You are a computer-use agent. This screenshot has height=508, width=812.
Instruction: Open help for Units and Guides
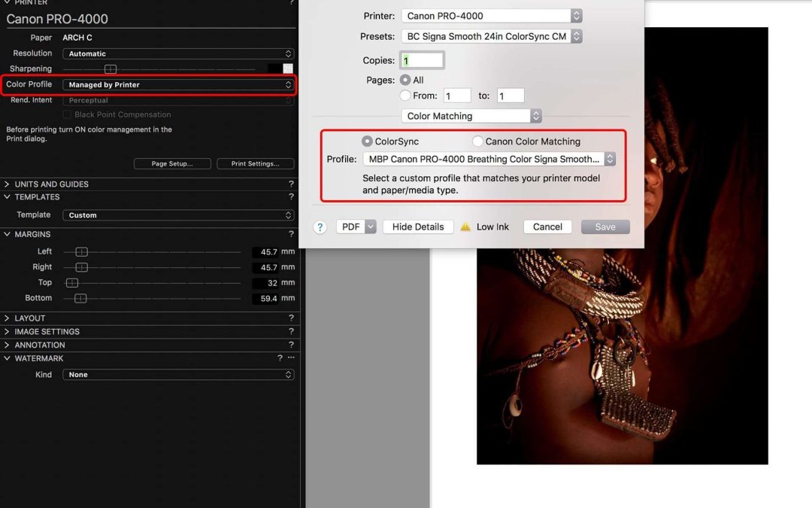(x=291, y=184)
